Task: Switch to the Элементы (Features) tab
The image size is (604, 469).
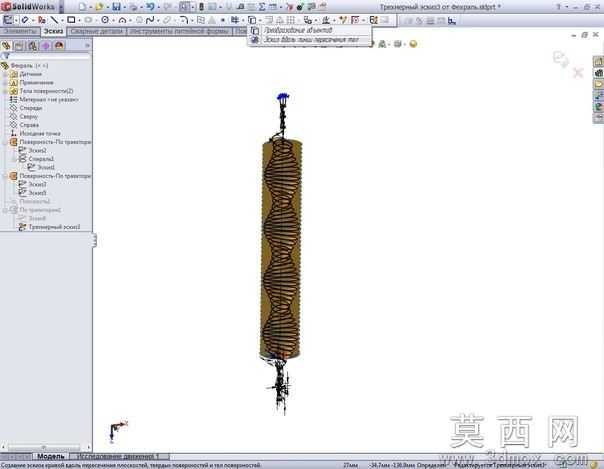Action: point(20,31)
